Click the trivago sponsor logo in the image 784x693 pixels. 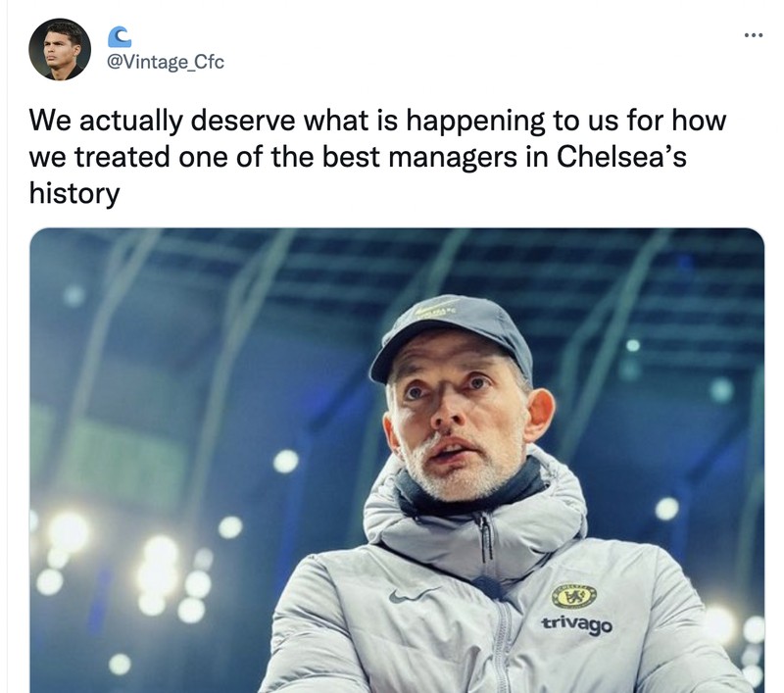pyautogui.click(x=574, y=624)
